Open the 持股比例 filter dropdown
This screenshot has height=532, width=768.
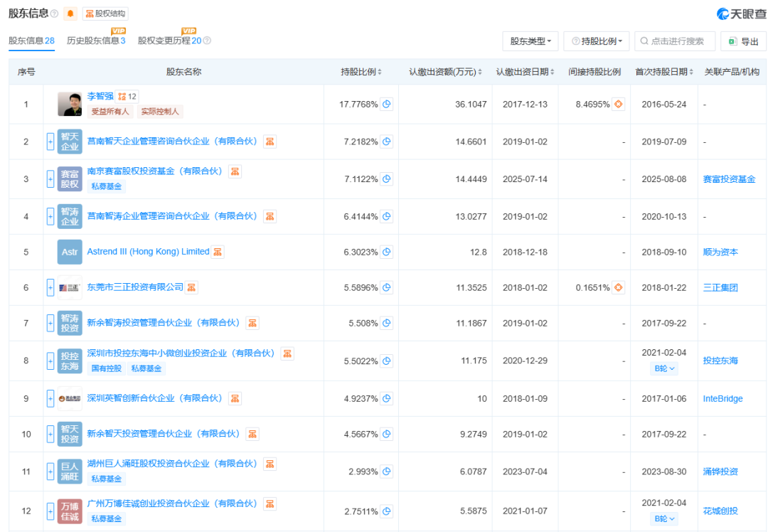pyautogui.click(x=596, y=41)
